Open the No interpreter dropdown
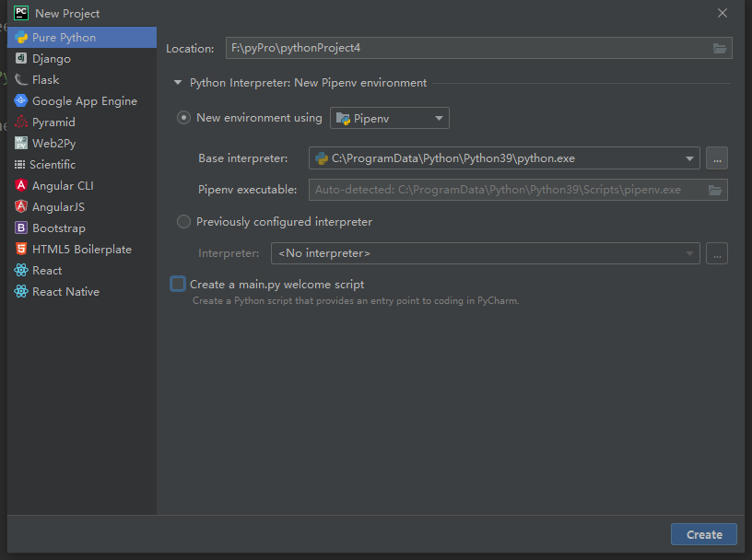Screen dimensions: 752x560 tap(486, 253)
